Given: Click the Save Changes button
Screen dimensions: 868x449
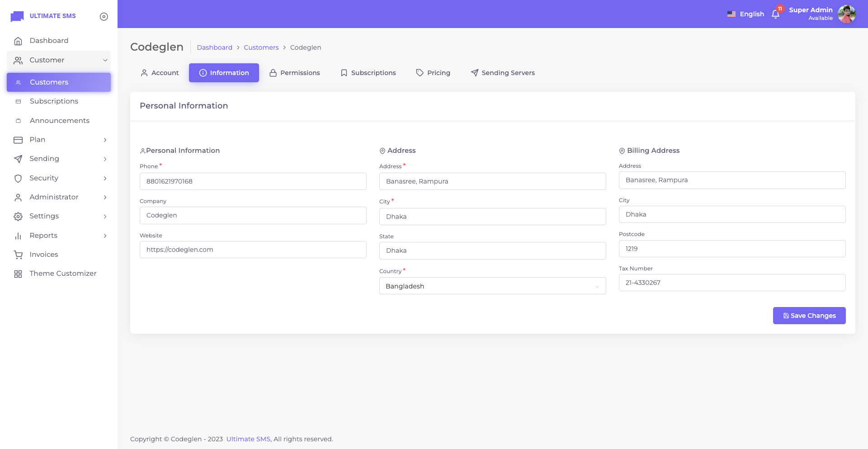Looking at the screenshot, I should click(x=809, y=316).
